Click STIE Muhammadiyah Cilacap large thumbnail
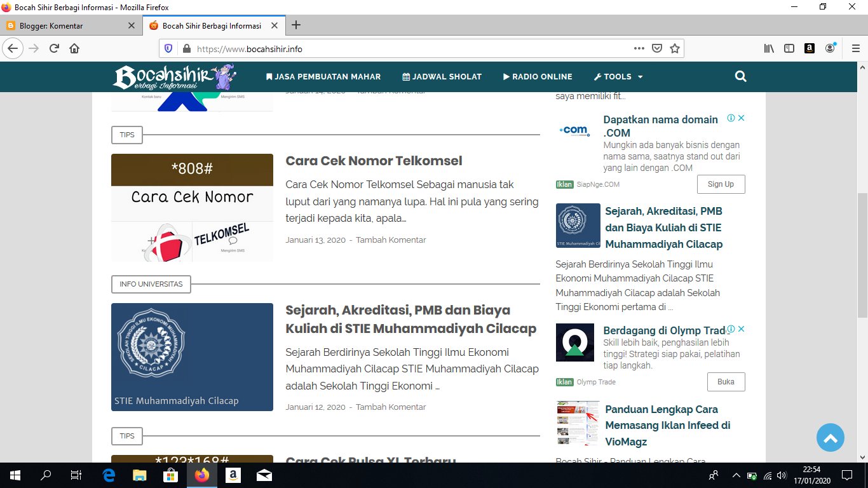 point(192,357)
